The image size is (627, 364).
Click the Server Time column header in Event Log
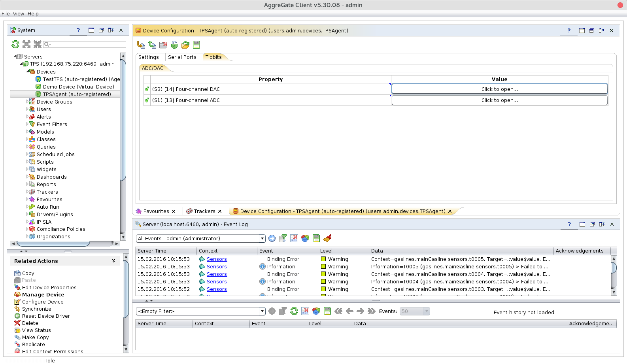pos(166,251)
